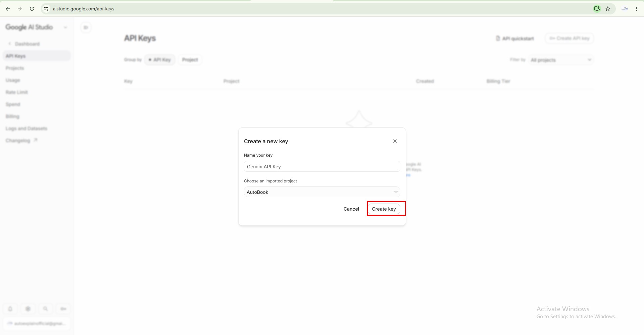This screenshot has width=644, height=335.
Task: Go forward in the browser
Action: (x=20, y=9)
